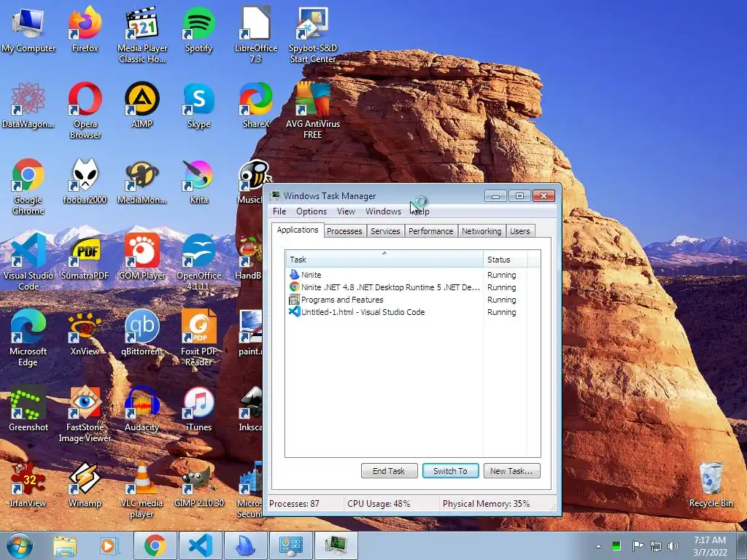747x560 pixels.
Task: Open the View menu in Task Manager
Action: pos(346,211)
